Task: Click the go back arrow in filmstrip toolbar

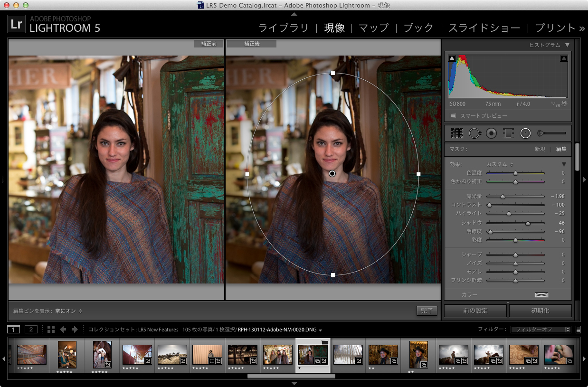Action: tap(63, 330)
